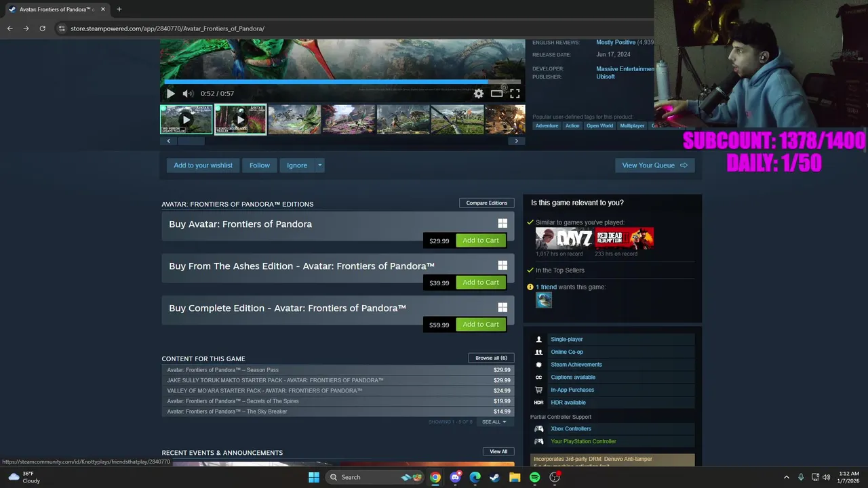View All recent events
Screen dimensions: 868x488
click(x=498, y=451)
